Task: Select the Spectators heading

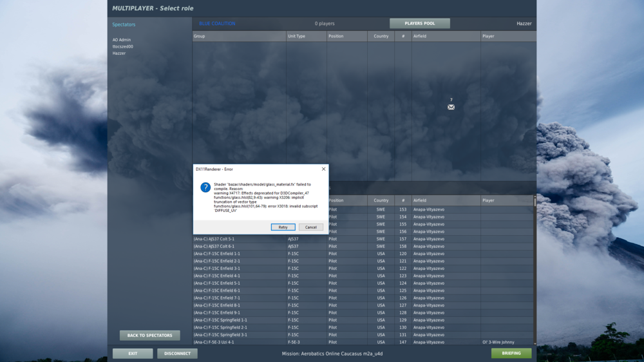Action: tap(124, 24)
